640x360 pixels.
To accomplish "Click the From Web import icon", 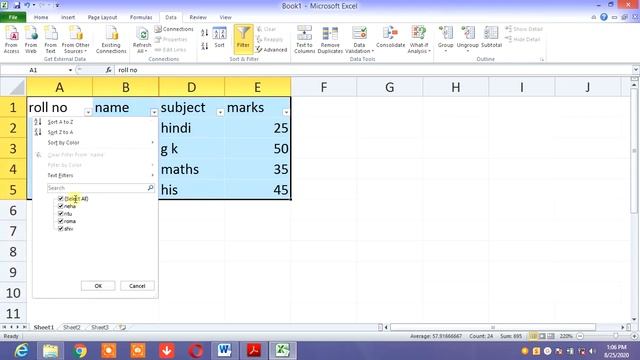I will coord(31,39).
